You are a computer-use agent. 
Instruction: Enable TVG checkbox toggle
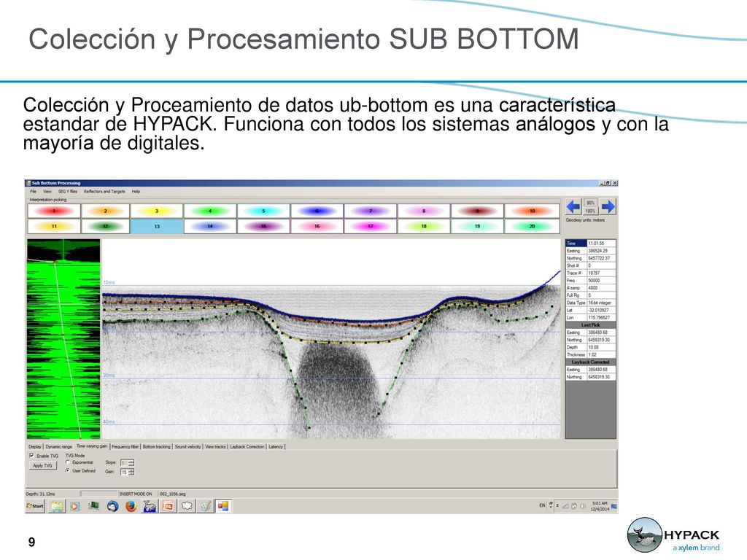[32, 456]
